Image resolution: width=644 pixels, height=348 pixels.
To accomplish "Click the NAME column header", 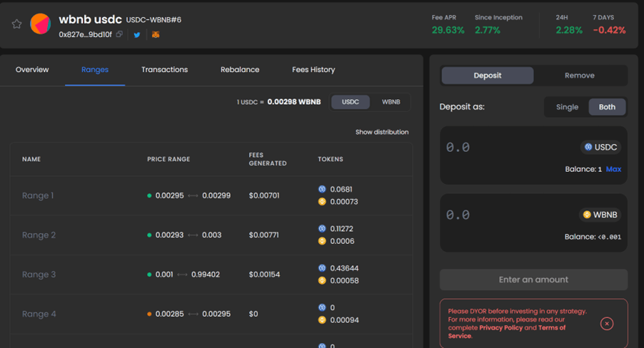I will pos(31,159).
